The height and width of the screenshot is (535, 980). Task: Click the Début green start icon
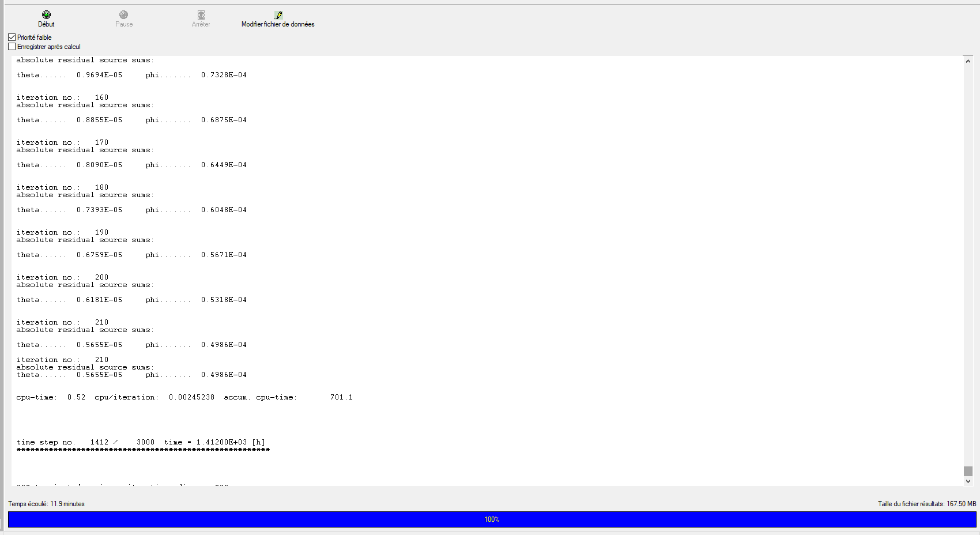pyautogui.click(x=46, y=15)
